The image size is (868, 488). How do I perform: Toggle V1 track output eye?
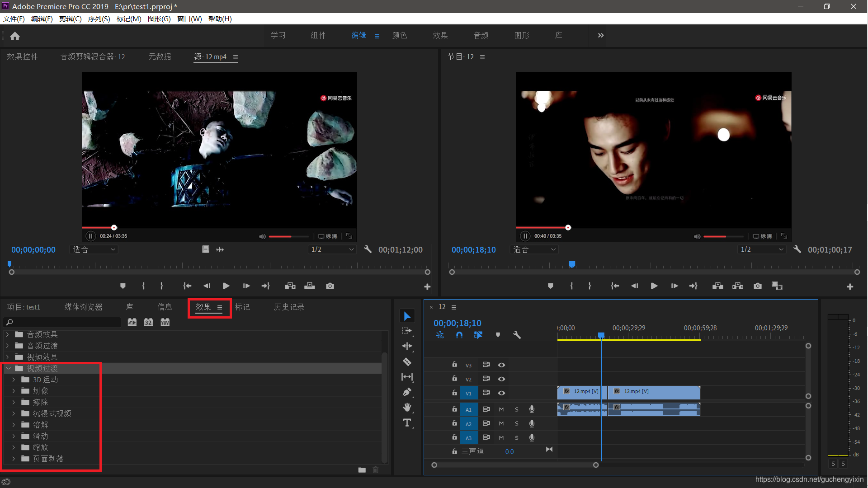click(501, 393)
